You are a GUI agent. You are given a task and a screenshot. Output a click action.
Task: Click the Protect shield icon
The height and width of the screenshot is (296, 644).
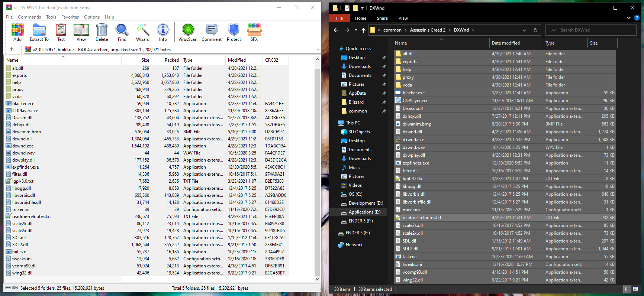tap(234, 32)
